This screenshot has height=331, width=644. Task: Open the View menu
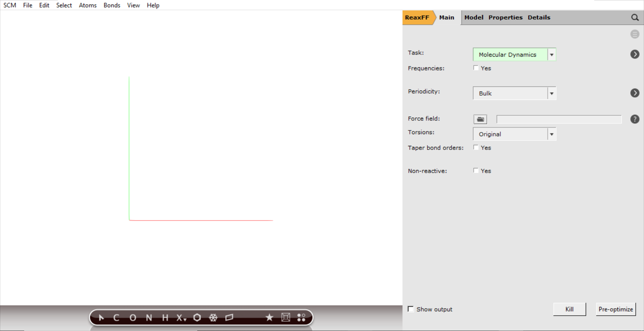(133, 5)
